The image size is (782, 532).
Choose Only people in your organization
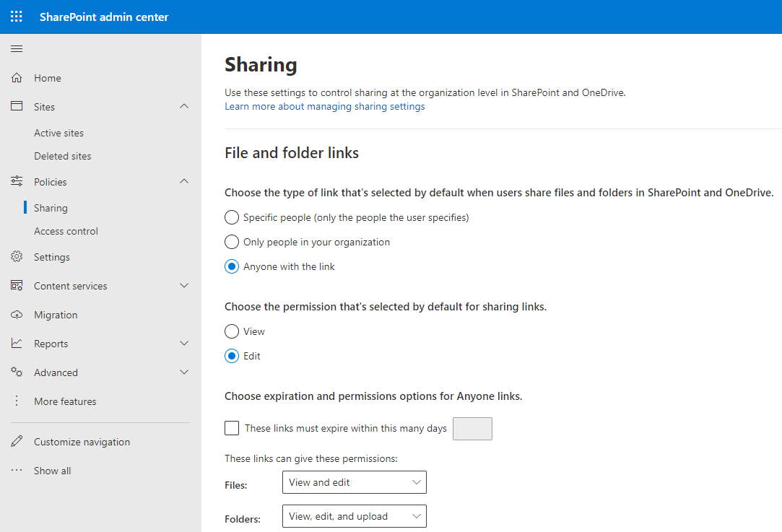pos(232,242)
